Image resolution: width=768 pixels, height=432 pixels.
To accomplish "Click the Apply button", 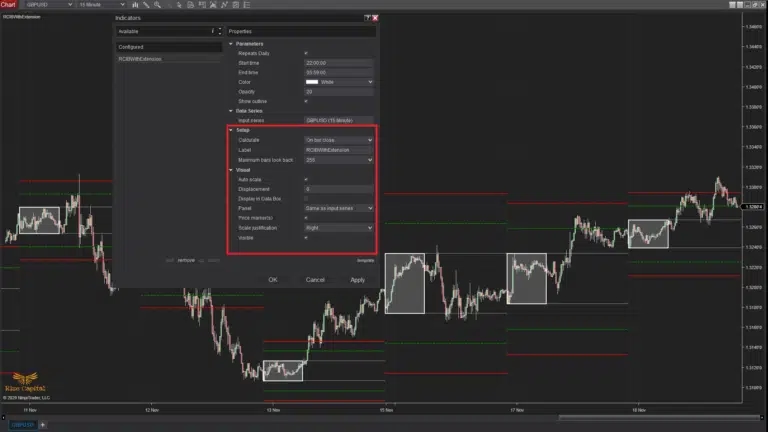I will tap(357, 280).
